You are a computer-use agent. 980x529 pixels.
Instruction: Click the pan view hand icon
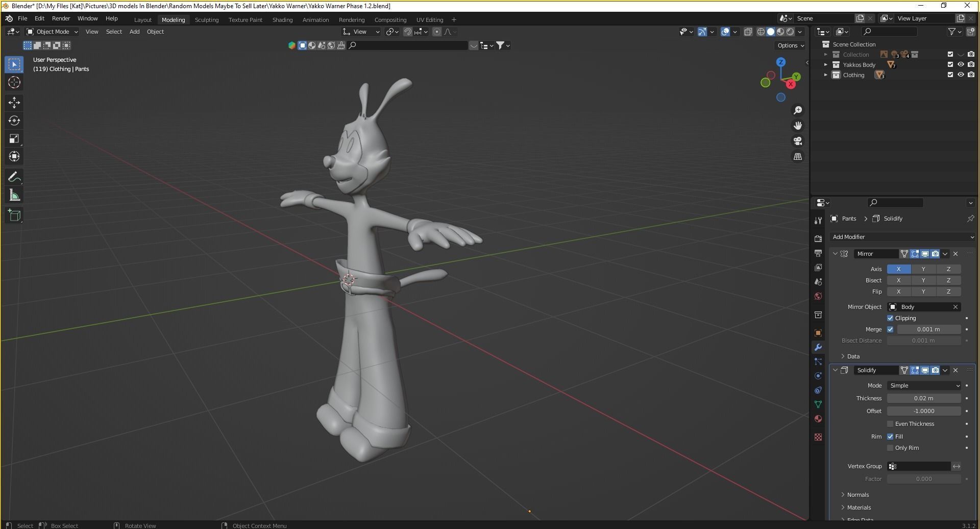click(797, 126)
